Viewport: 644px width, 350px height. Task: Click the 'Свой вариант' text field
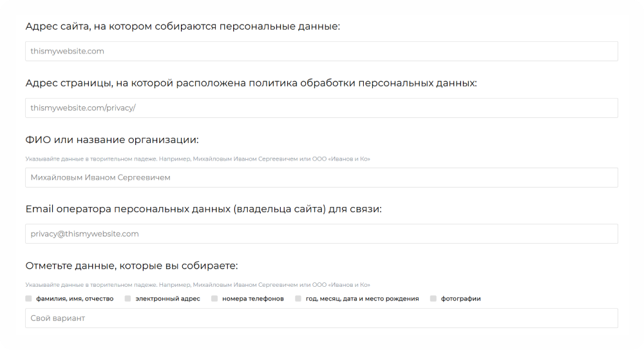[321, 318]
